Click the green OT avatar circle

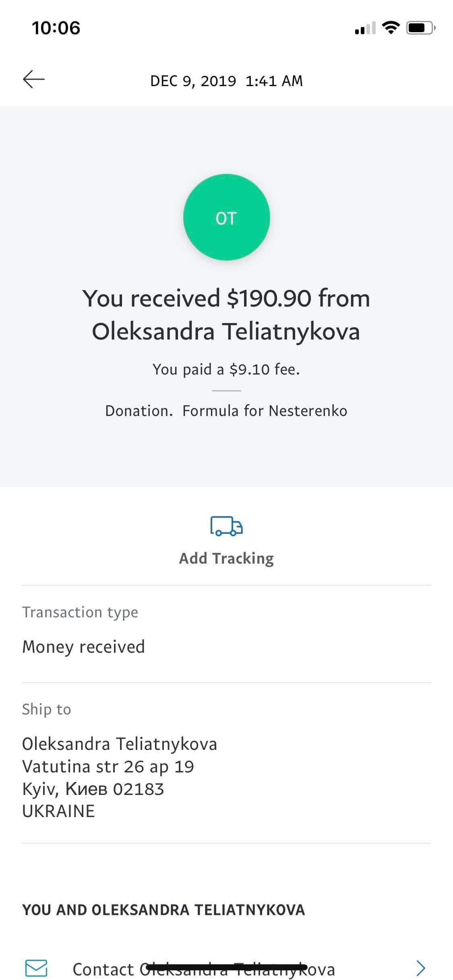coord(226,217)
